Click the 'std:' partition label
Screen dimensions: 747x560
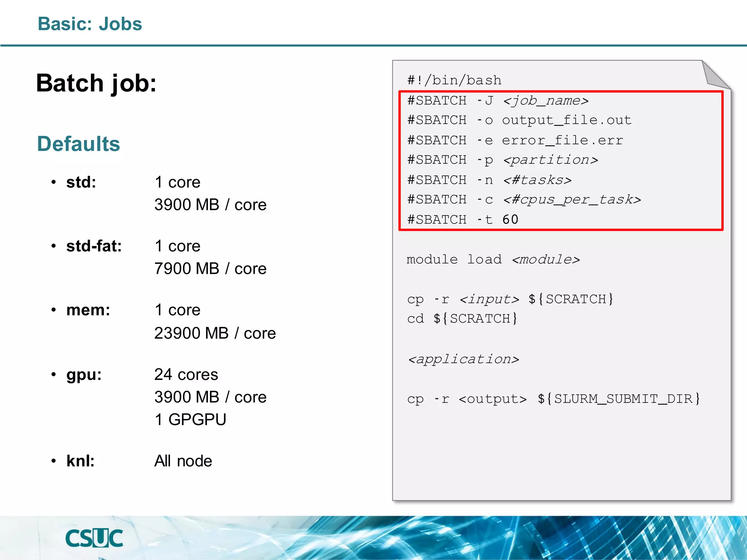[x=81, y=182]
